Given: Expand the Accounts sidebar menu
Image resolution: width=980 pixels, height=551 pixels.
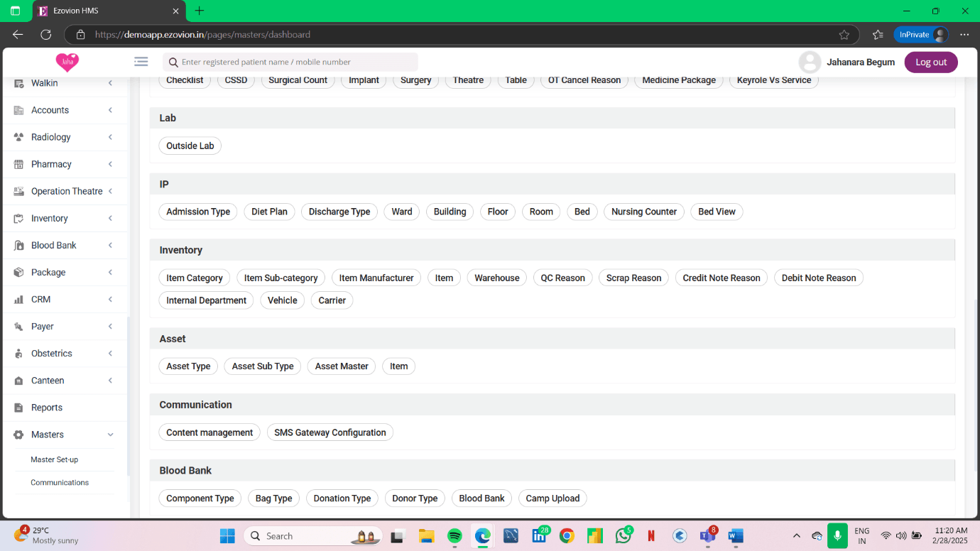Looking at the screenshot, I should point(110,110).
